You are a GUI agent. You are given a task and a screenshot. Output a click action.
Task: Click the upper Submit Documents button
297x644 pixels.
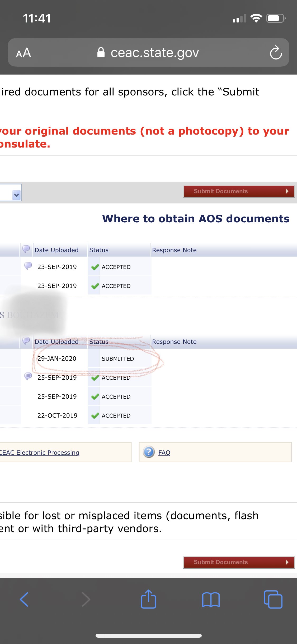239,191
